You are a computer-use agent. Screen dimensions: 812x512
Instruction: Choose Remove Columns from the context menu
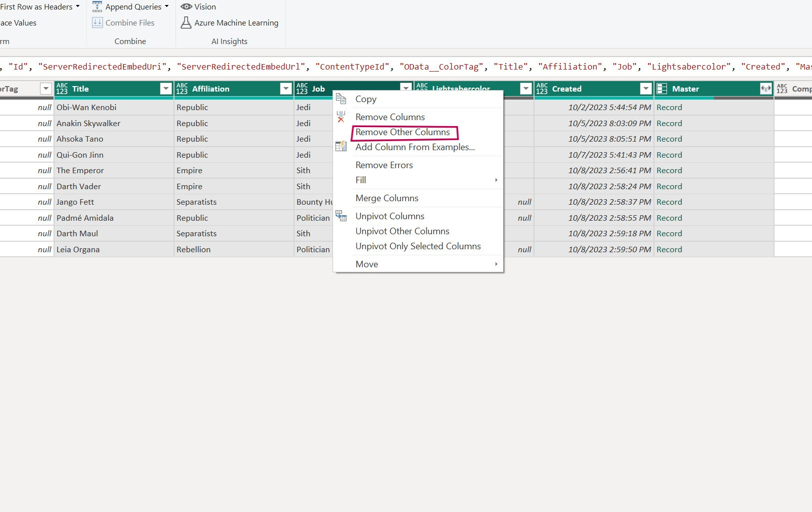tap(418, 117)
